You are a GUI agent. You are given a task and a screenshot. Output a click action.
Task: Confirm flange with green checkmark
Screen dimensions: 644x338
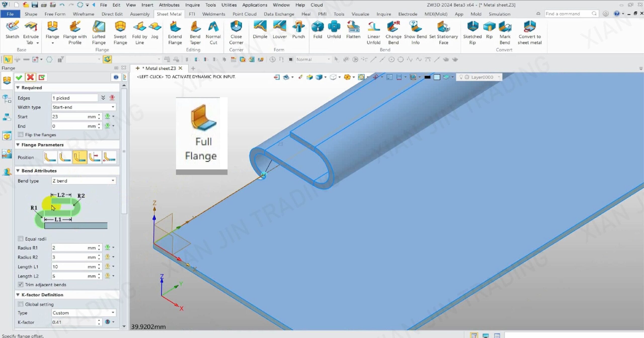19,77
